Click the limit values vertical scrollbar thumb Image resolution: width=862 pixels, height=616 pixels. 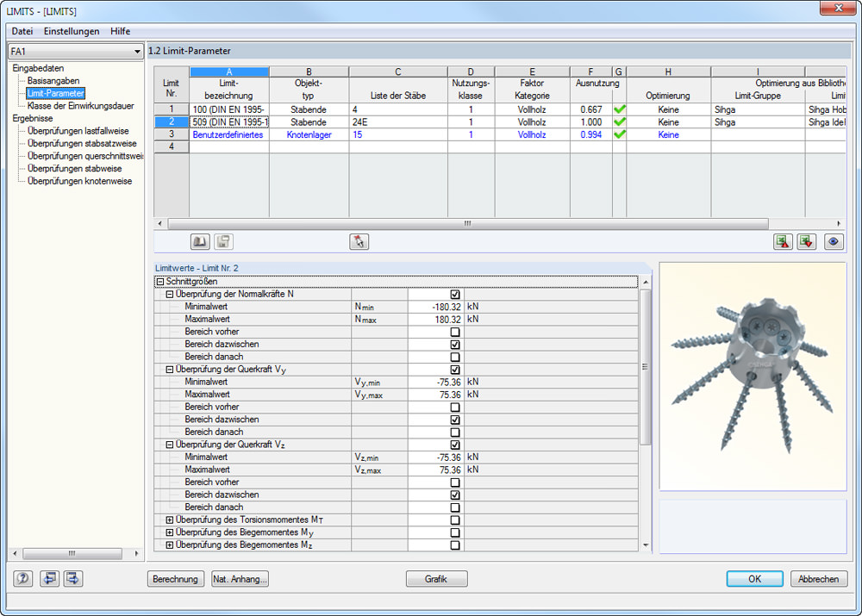point(646,367)
